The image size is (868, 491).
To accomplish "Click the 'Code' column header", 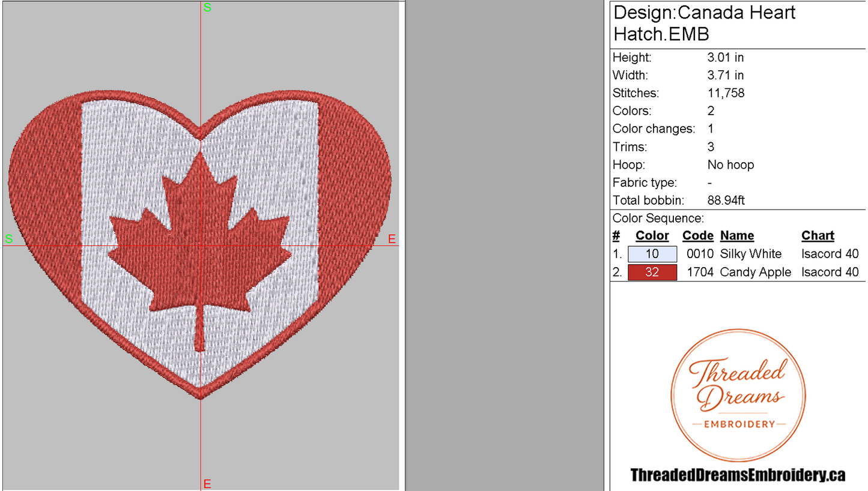I will pos(698,236).
